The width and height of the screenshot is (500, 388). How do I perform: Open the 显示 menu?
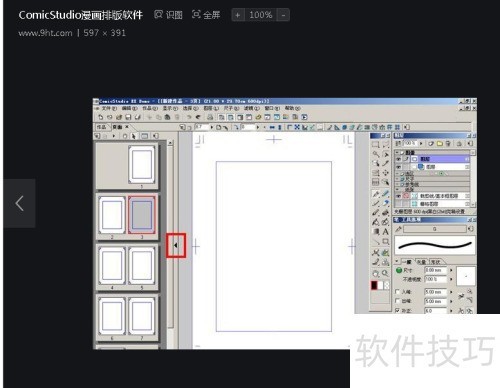[x=170, y=109]
